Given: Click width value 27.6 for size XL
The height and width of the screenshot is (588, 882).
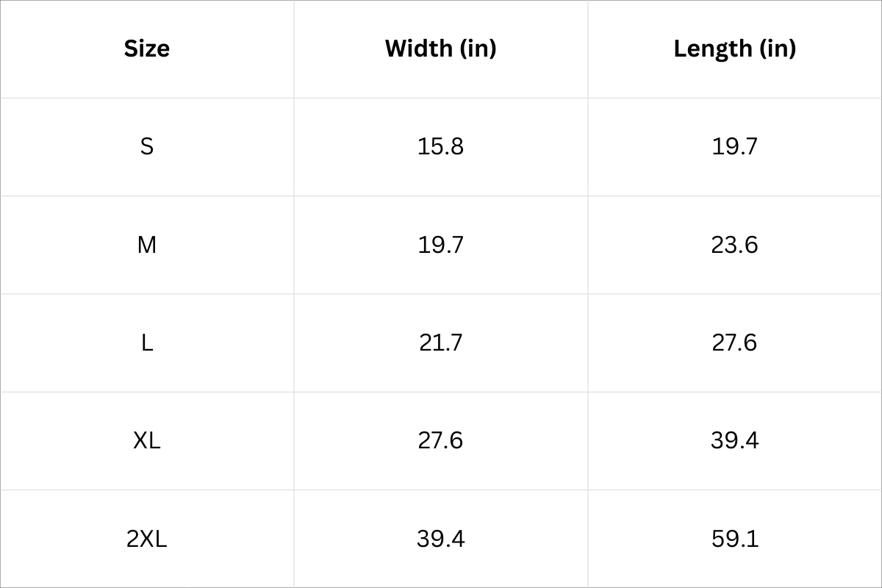Looking at the screenshot, I should pyautogui.click(x=440, y=440).
